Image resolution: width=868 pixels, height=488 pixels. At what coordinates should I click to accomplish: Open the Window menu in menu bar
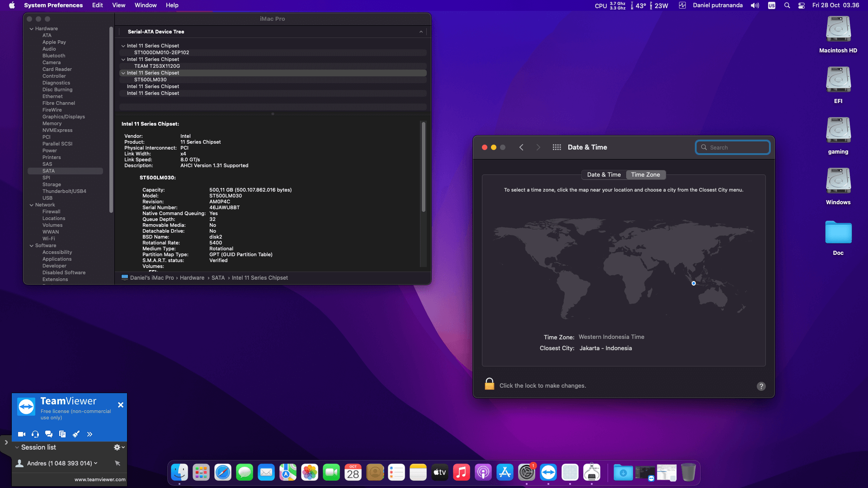145,5
